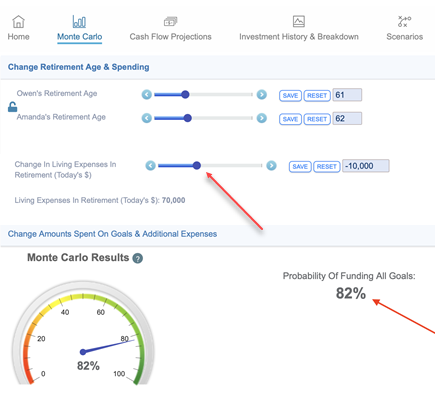Open the Home icon
The width and height of the screenshot is (435, 398).
[18, 22]
